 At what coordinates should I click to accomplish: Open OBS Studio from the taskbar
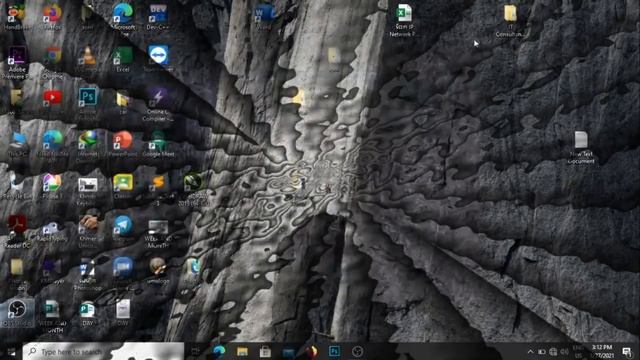(358, 351)
